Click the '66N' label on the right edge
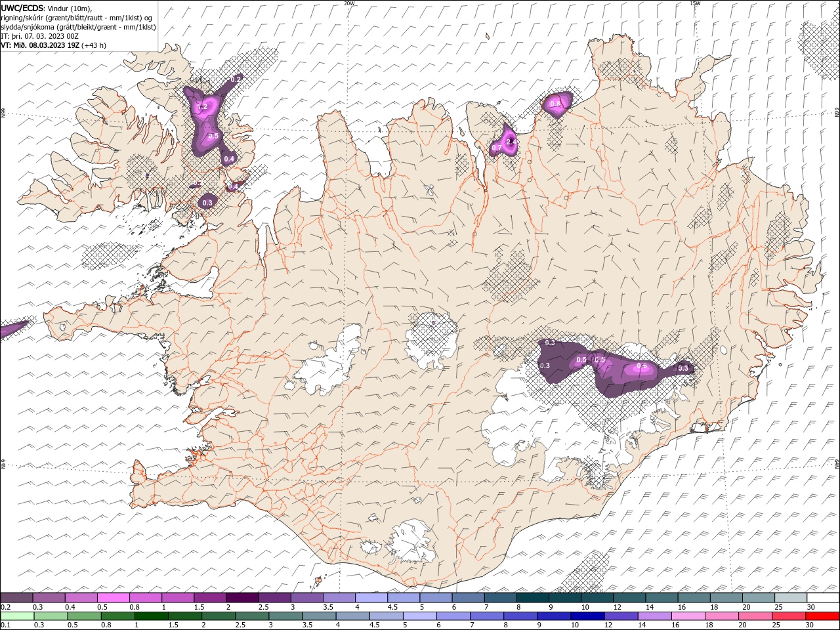The width and height of the screenshot is (840, 630). [x=837, y=113]
